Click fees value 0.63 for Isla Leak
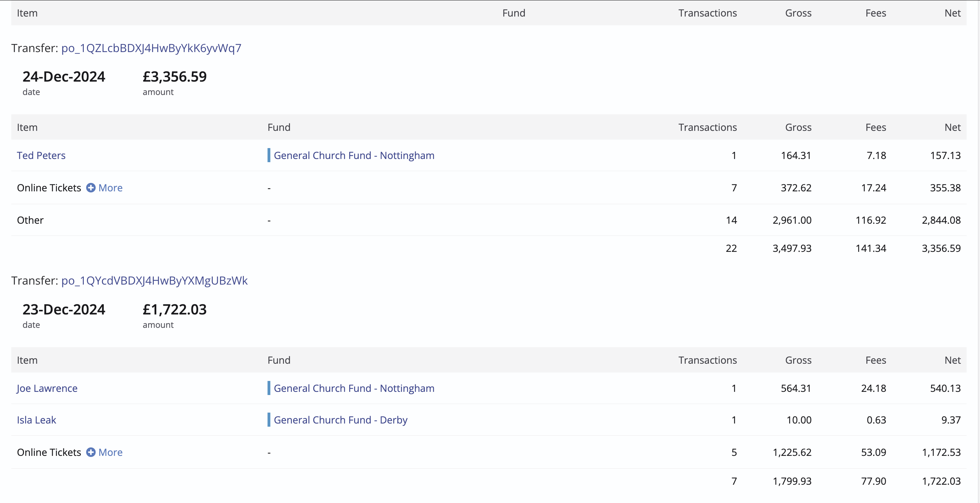This screenshot has height=503, width=980. tap(876, 420)
